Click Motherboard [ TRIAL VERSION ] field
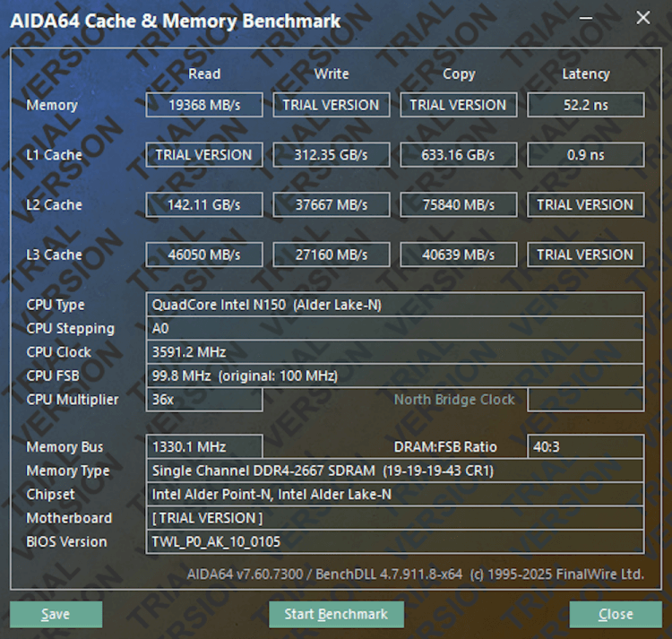Screen dimensions: 672x639 click(x=395, y=518)
